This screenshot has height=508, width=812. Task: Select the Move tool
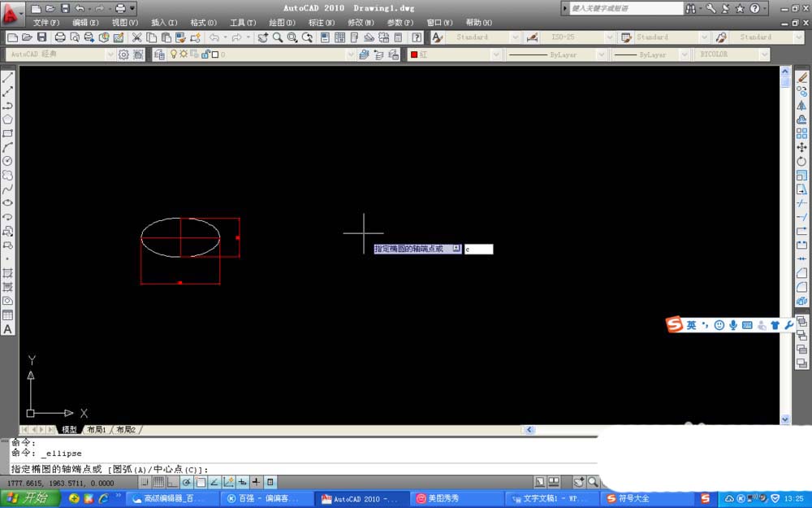801,147
